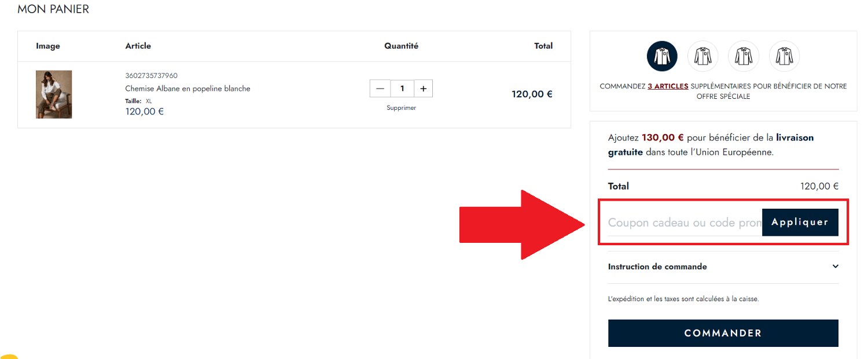Expand Instruction de commande section
The width and height of the screenshot is (868, 359).
pyautogui.click(x=657, y=267)
